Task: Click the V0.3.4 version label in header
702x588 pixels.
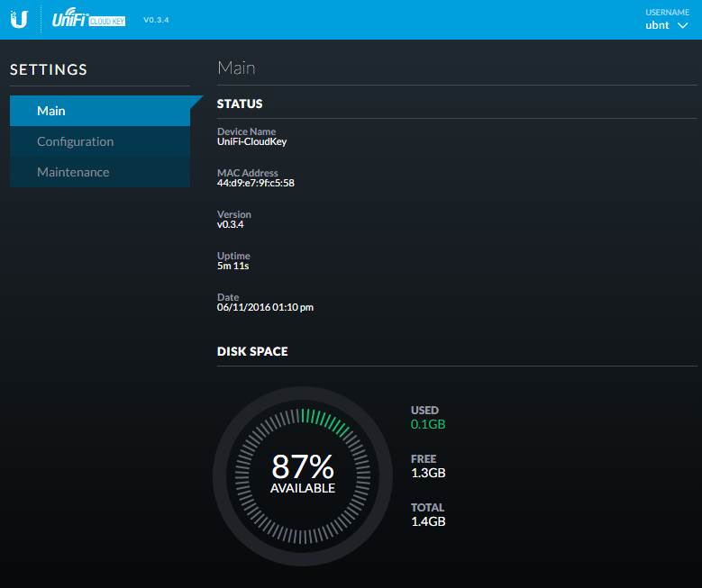Action: pyautogui.click(x=156, y=20)
